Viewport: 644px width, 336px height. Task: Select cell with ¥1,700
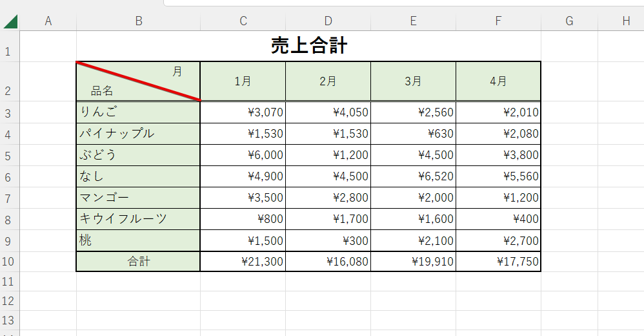[328, 219]
